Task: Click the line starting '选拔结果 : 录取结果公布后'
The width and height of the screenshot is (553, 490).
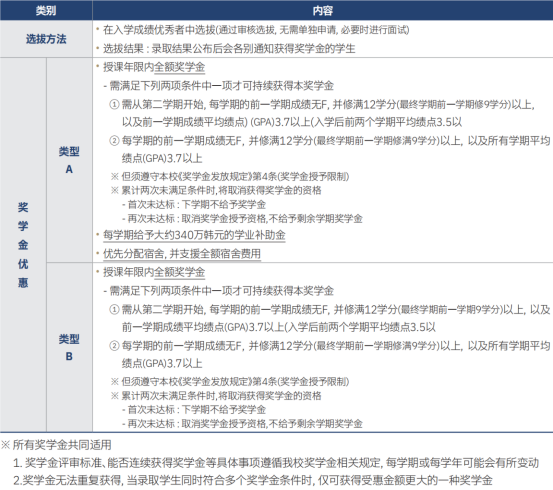Action: click(x=229, y=49)
